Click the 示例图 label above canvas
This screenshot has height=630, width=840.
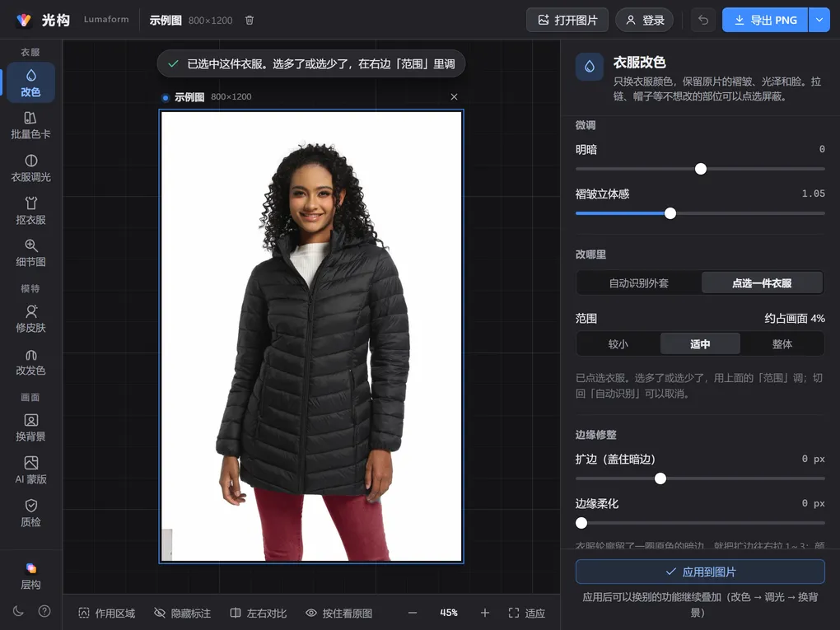[x=189, y=97]
